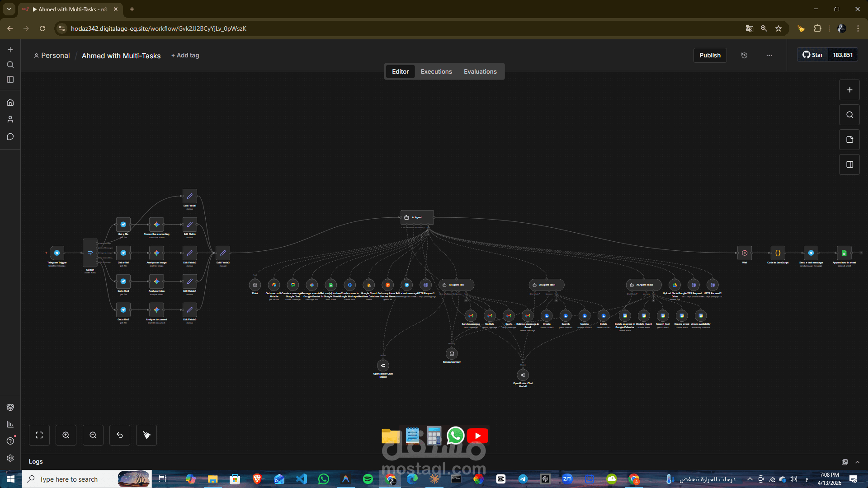Switch to the Executions tab

pos(436,71)
